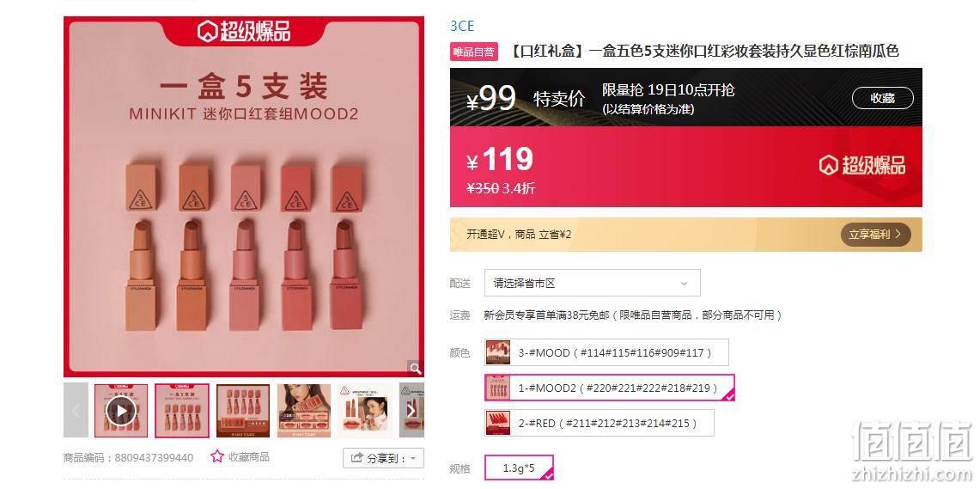Open the 3CE brand link
Image resolution: width=980 pixels, height=489 pixels.
462,26
